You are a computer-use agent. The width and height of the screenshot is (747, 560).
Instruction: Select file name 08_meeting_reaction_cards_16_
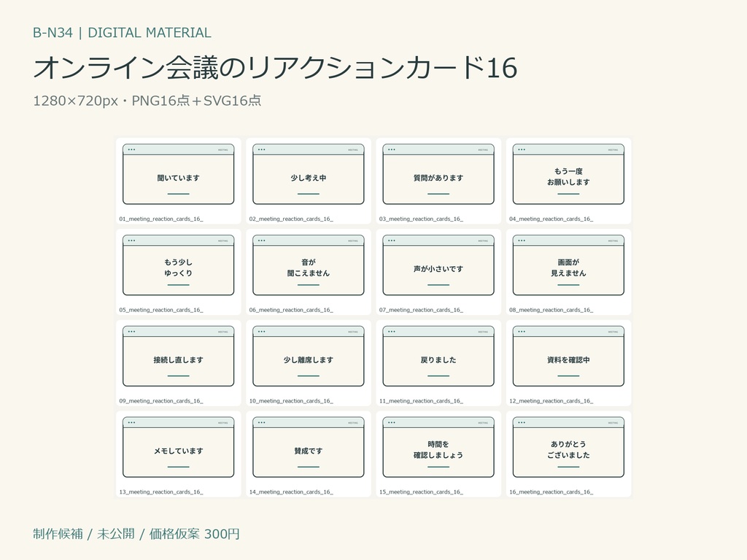tap(551, 310)
